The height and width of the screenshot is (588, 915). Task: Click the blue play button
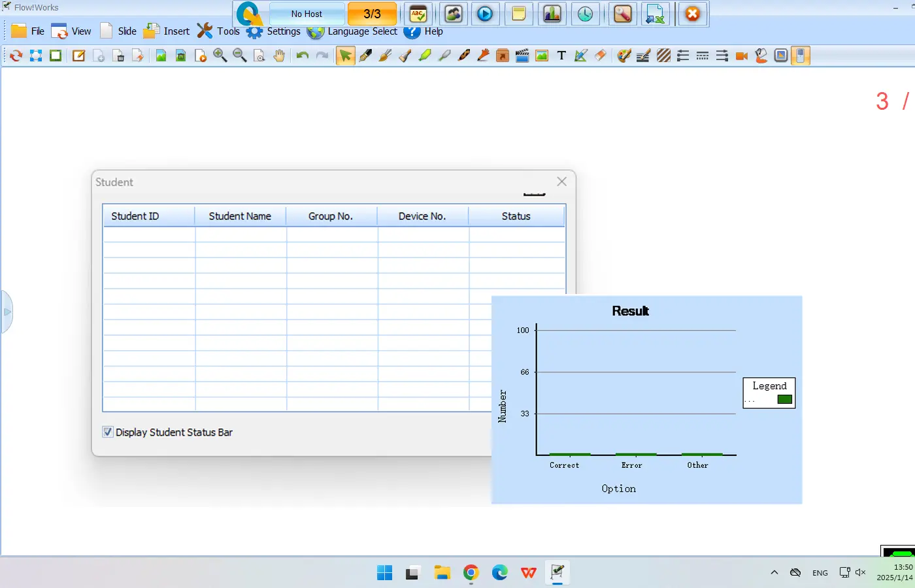(485, 14)
